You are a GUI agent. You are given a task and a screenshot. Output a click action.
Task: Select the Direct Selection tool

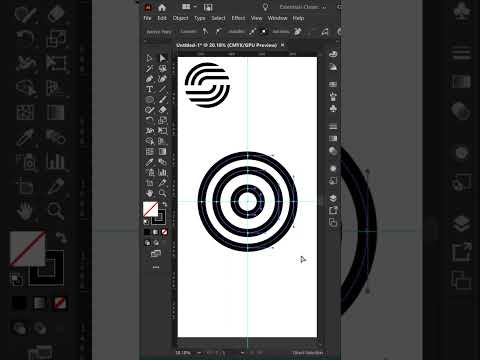(163, 58)
